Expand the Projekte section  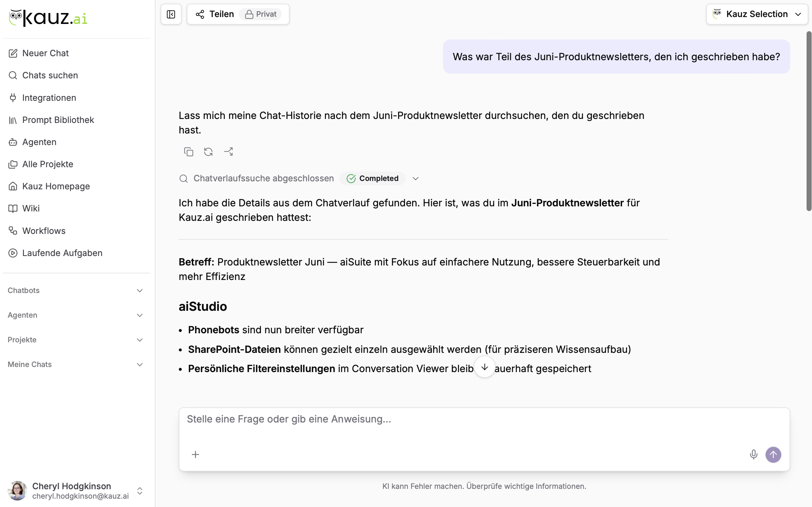[x=76, y=340]
